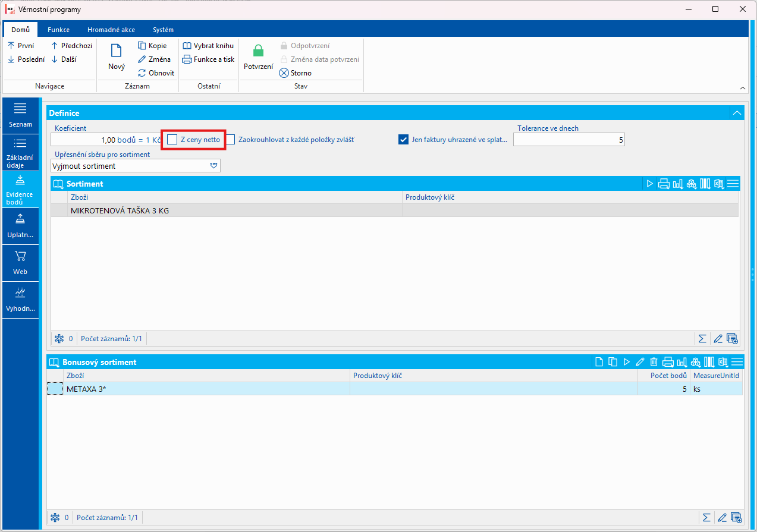
Task: Switch to the Systém ribbon tab
Action: point(163,30)
